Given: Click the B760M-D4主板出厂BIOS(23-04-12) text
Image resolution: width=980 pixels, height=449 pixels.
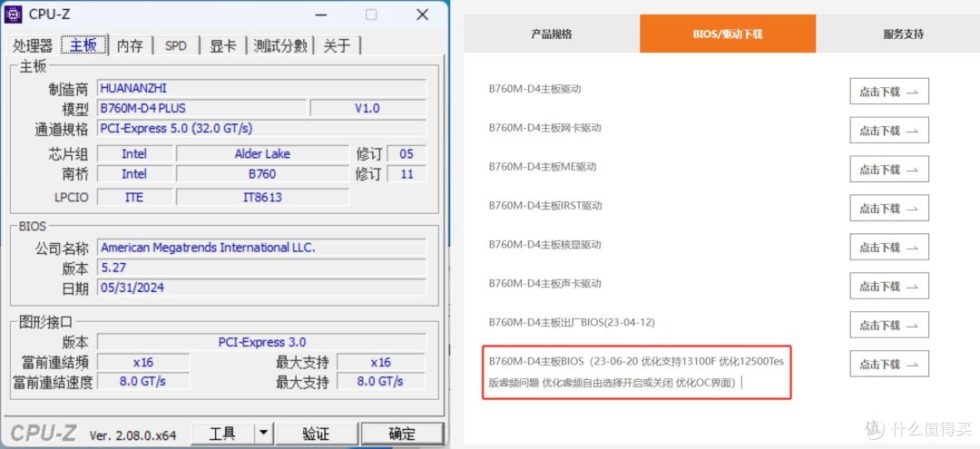Looking at the screenshot, I should click(572, 322).
